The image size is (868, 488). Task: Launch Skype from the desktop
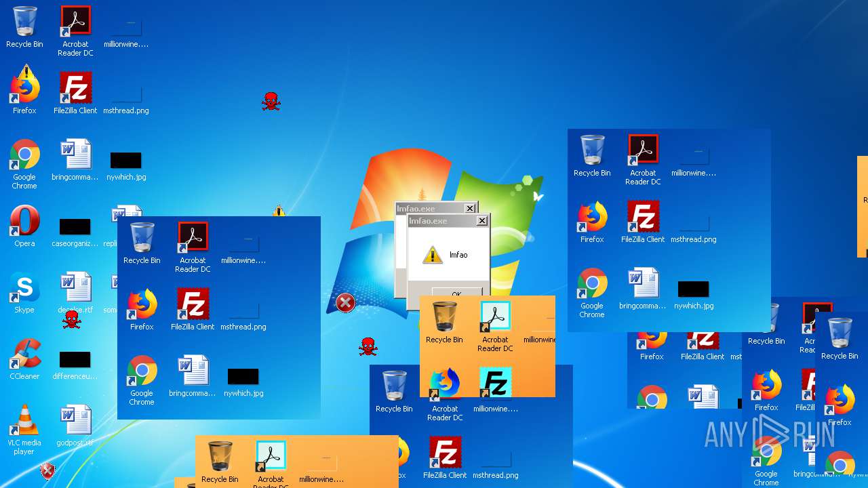(x=24, y=288)
